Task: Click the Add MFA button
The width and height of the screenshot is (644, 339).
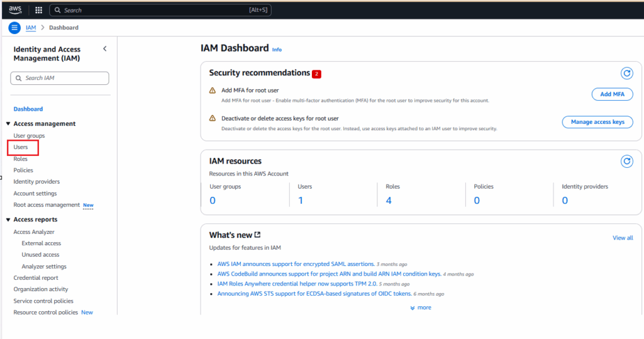Action: pos(612,94)
